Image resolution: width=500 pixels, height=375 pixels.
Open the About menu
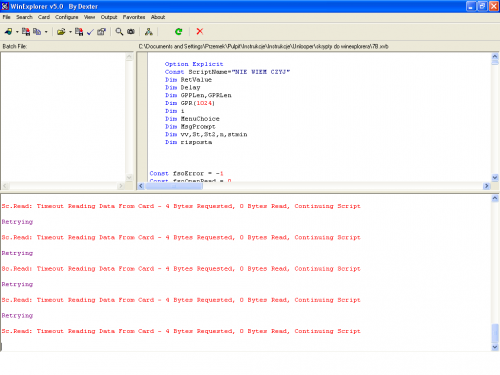[158, 17]
